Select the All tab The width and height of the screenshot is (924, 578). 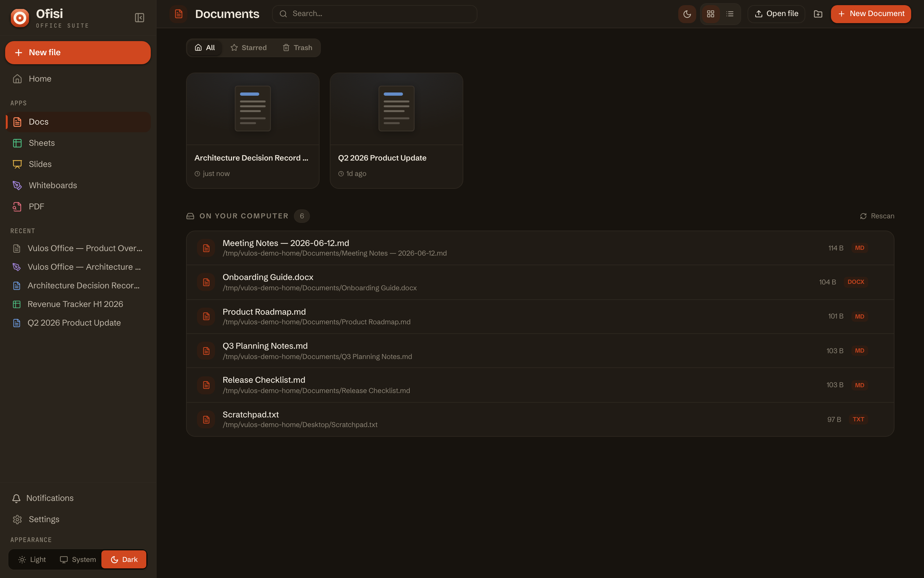point(205,48)
